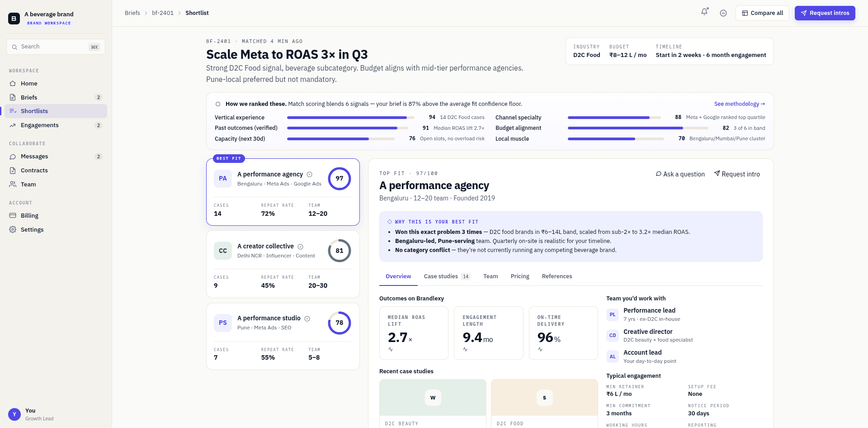This screenshot has width=868, height=428.
Task: Click the 81 match score ring
Action: [340, 251]
